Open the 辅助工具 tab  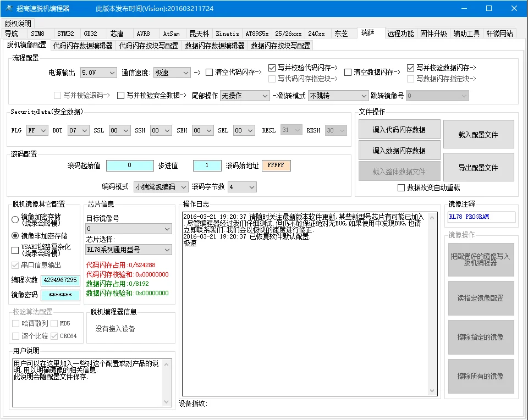tap(466, 34)
